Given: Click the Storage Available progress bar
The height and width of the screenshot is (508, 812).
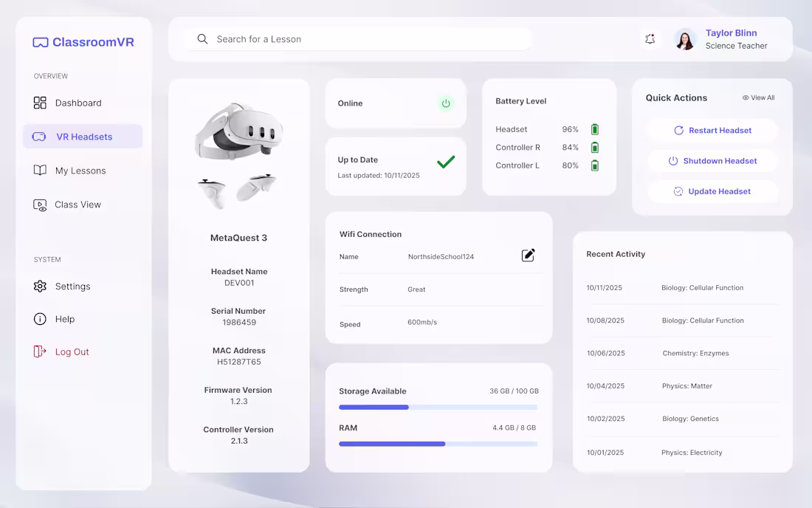Looking at the screenshot, I should point(438,408).
